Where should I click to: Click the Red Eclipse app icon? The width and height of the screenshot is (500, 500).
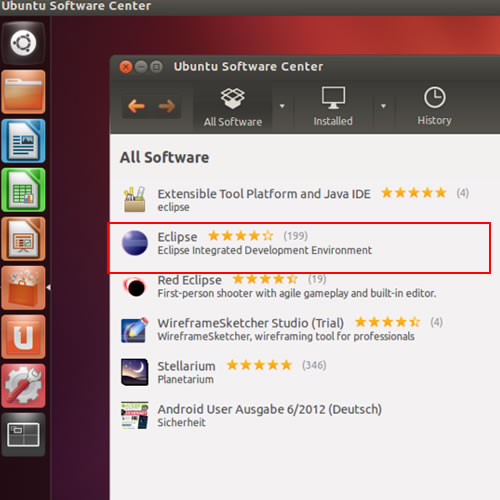coord(135,287)
